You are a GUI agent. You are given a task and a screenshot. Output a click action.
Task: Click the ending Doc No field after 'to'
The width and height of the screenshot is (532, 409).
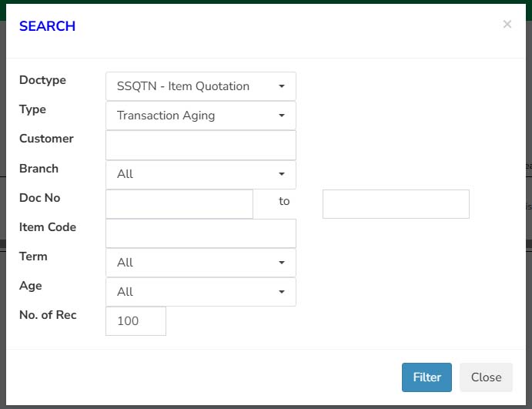click(x=396, y=204)
